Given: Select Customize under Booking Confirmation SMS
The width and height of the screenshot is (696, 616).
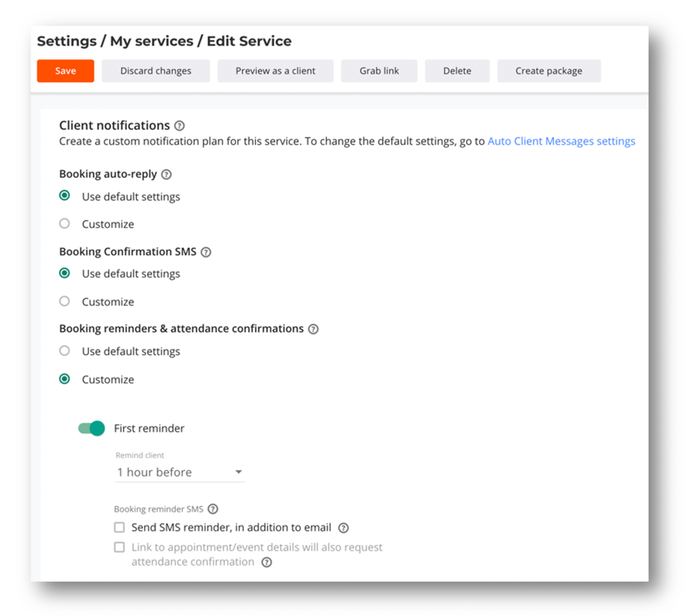Looking at the screenshot, I should pyautogui.click(x=64, y=301).
